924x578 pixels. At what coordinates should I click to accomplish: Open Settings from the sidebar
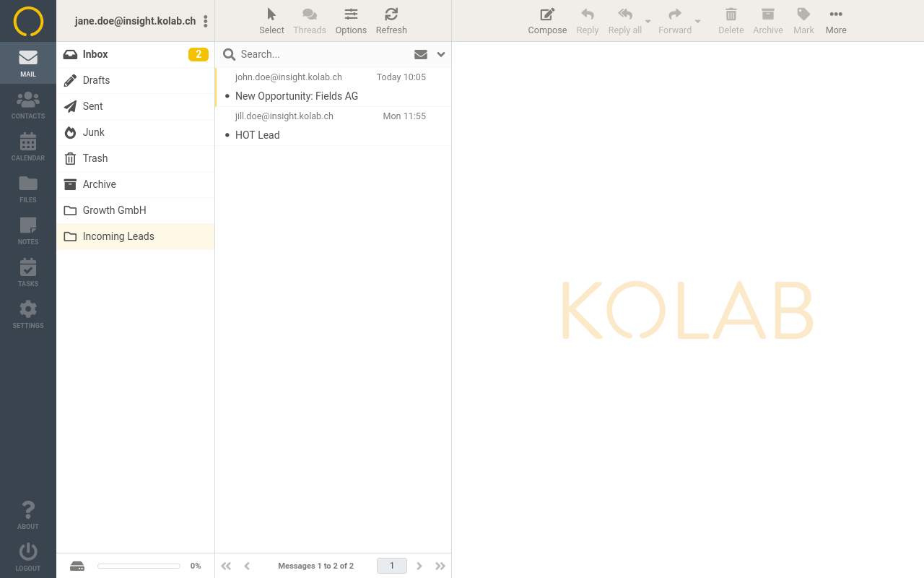28,314
